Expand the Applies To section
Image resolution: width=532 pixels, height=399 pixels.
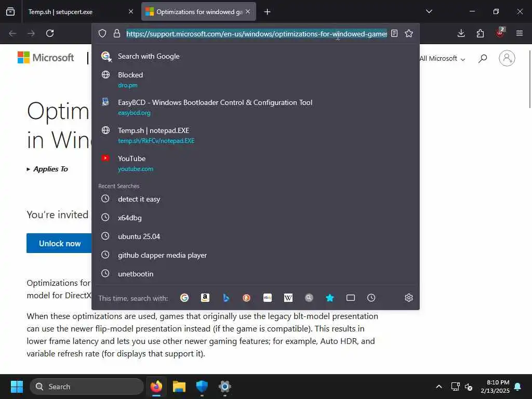tap(47, 169)
